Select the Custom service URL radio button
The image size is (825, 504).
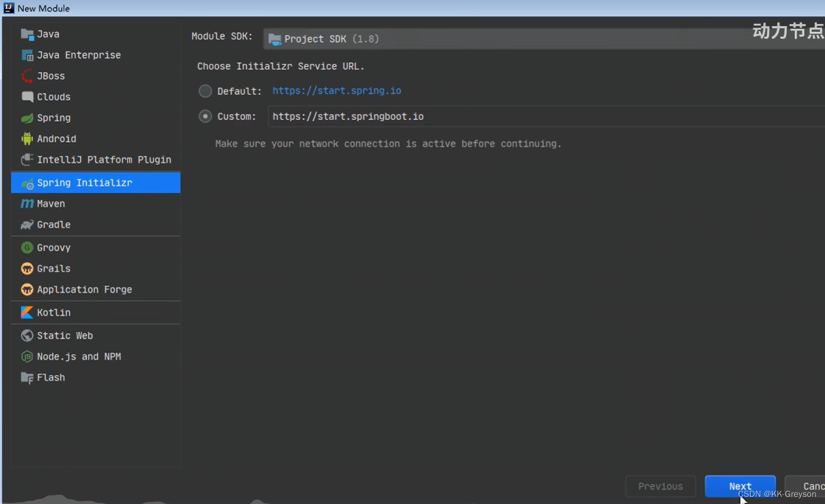click(x=205, y=116)
